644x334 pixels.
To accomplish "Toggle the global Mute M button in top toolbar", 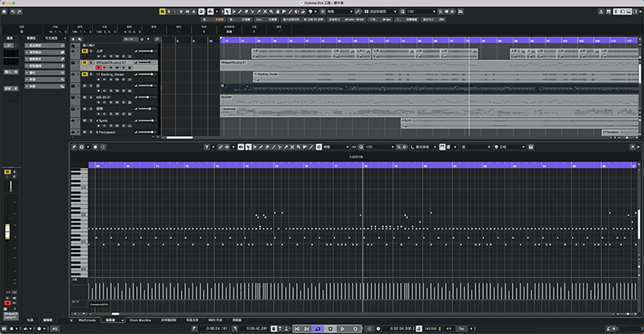I will point(163,11).
